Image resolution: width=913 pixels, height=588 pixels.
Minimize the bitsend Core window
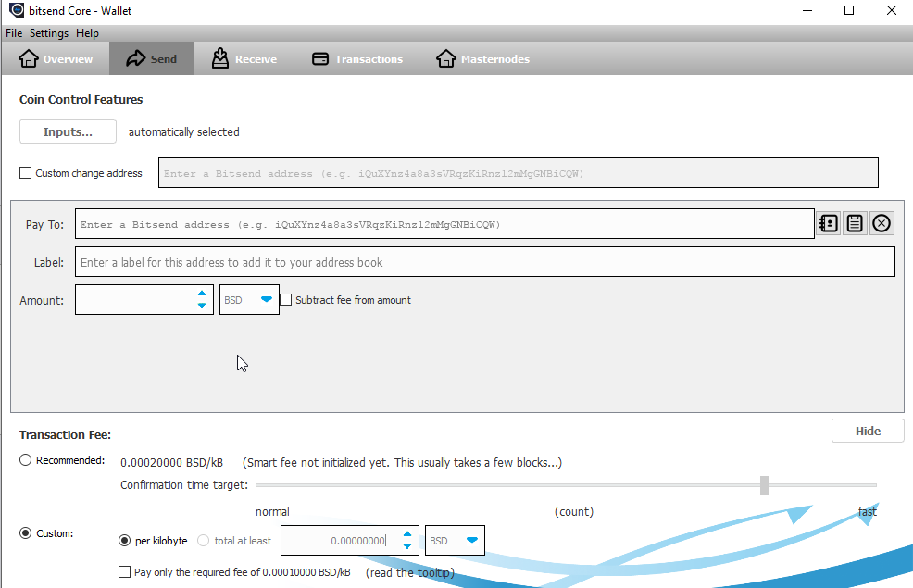(807, 10)
